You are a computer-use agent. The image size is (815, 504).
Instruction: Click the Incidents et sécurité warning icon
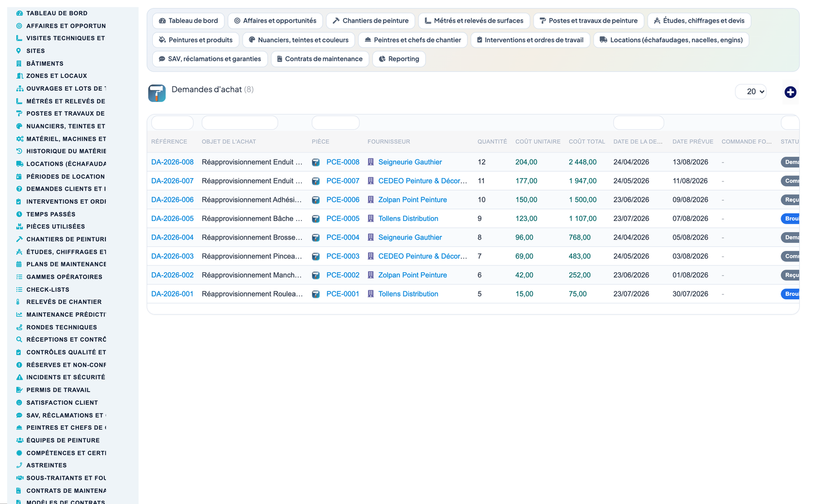click(19, 377)
